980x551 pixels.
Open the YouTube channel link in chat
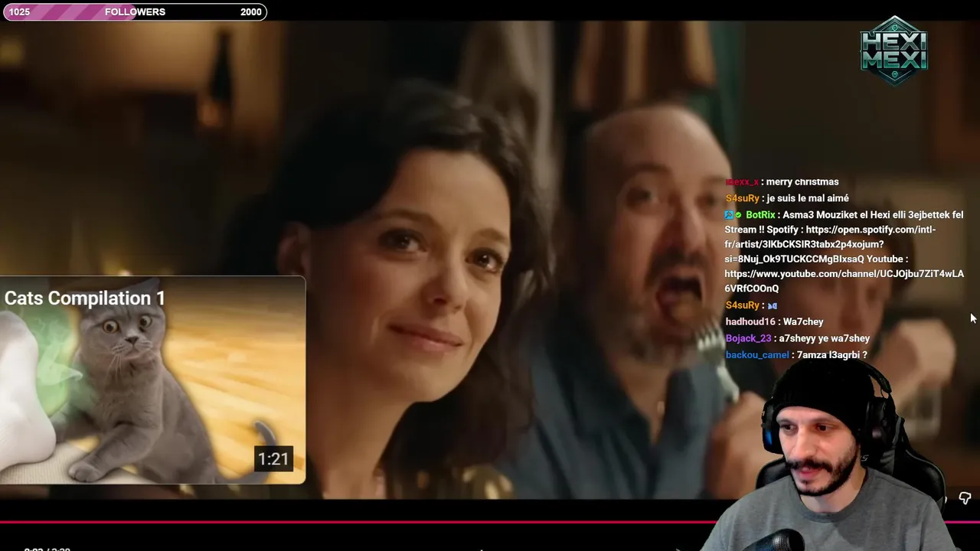tap(844, 281)
